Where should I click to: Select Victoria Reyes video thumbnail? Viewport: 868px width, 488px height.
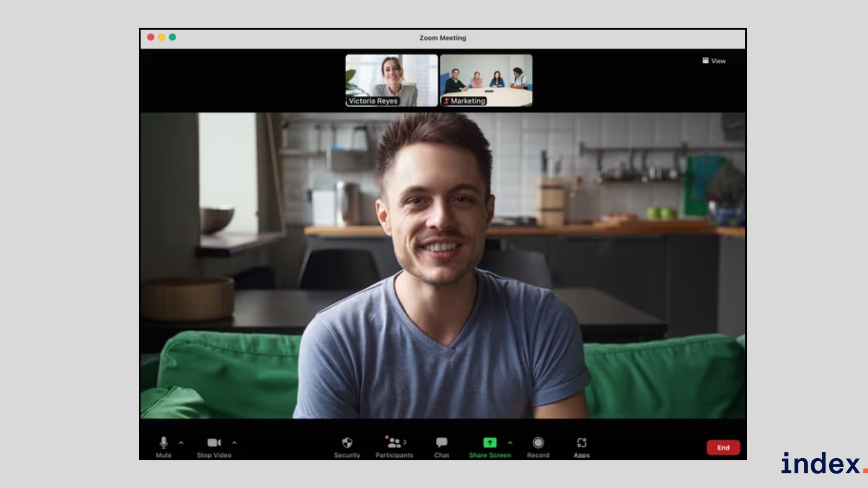pyautogui.click(x=392, y=77)
